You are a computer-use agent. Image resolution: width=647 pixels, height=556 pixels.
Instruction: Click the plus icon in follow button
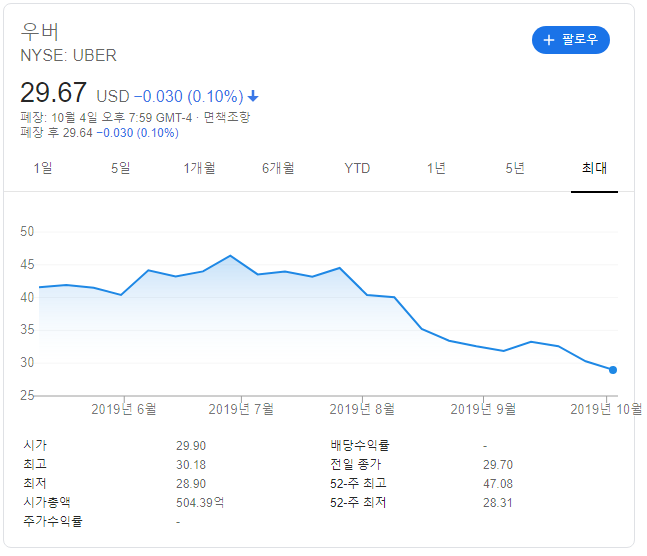pyautogui.click(x=549, y=40)
